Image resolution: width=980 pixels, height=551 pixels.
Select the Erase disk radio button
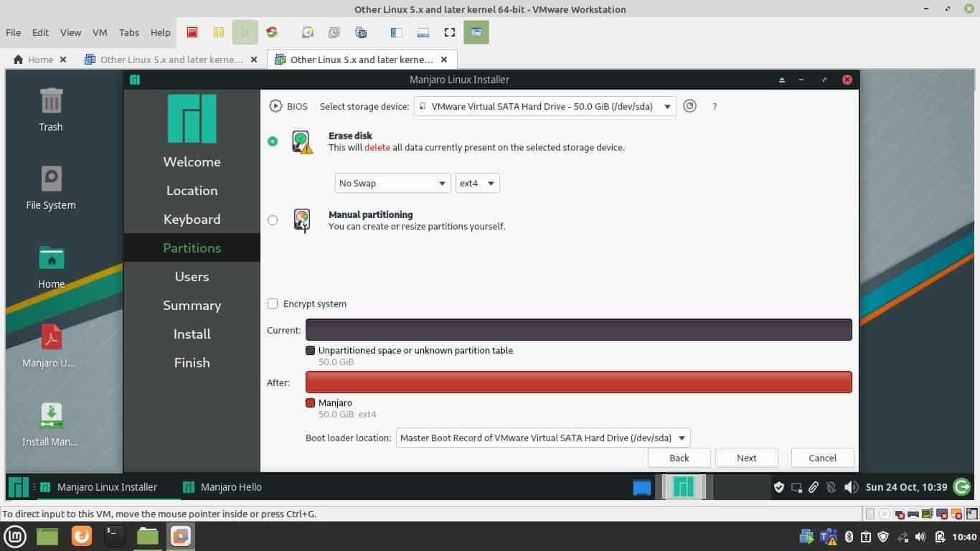tap(273, 141)
